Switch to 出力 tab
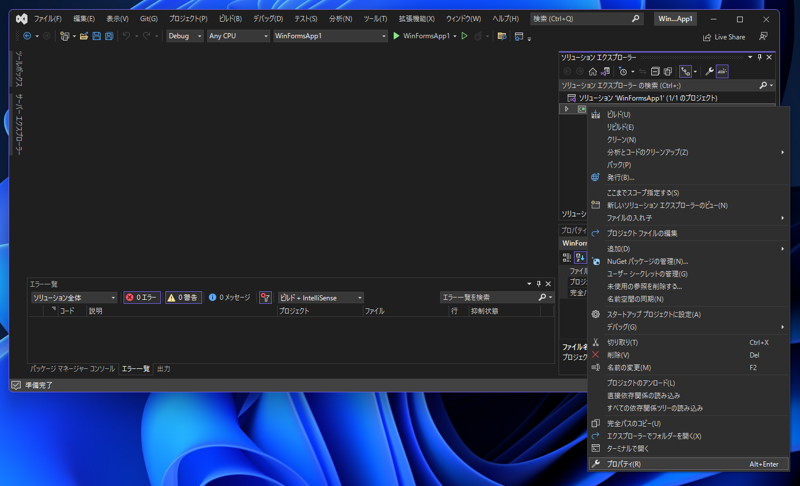The image size is (800, 486). pyautogui.click(x=163, y=369)
